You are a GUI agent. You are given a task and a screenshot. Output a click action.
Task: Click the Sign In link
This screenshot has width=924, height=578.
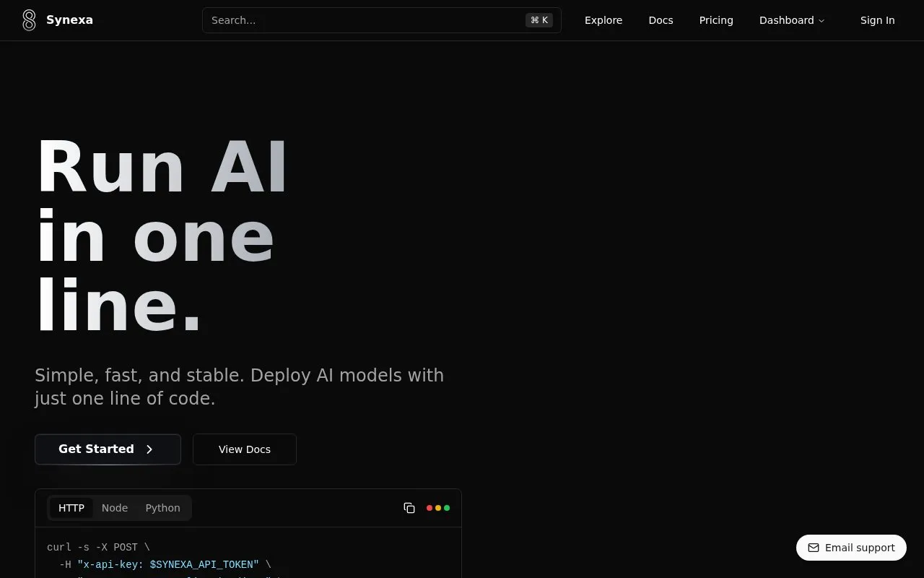[877, 20]
